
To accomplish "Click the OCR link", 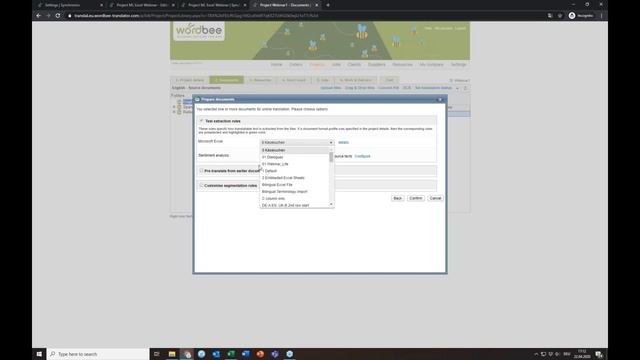I will (x=407, y=88).
